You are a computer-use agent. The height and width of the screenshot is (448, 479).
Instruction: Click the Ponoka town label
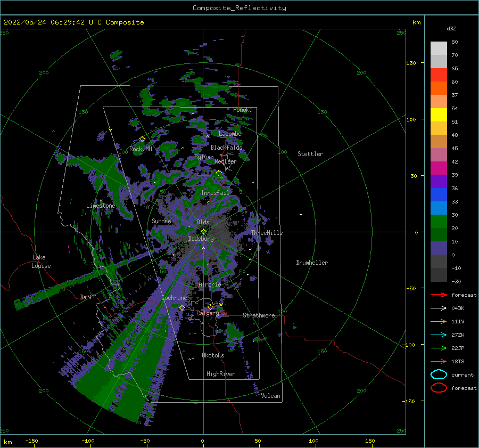tap(243, 110)
